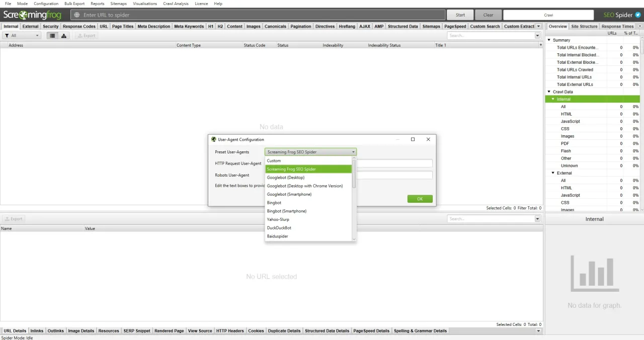Viewport: 644px width, 340px height.
Task: Open Twitter via the bird icon
Action: click(x=638, y=15)
